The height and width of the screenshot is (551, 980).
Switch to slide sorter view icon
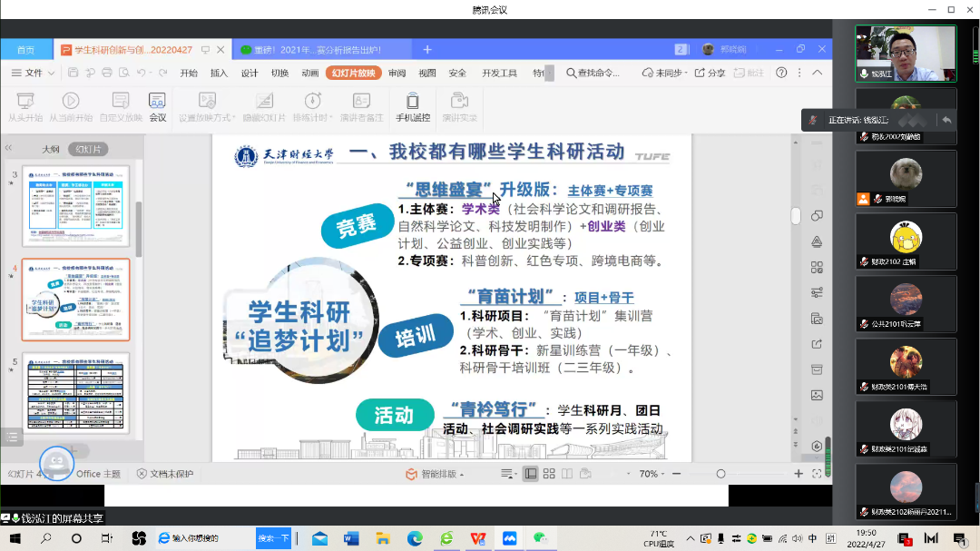(x=548, y=473)
